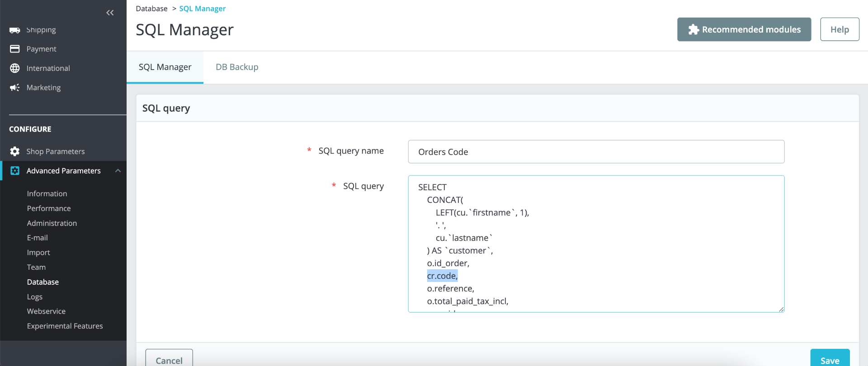Viewport: 868px width, 366px height.
Task: Open the Webservice menu item
Action: pos(46,311)
